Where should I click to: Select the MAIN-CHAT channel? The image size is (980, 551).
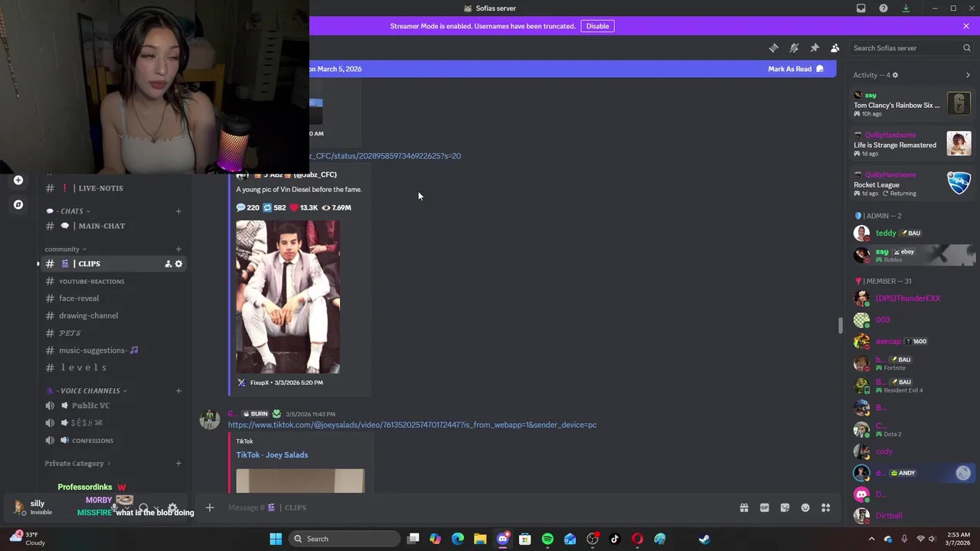pos(113,226)
